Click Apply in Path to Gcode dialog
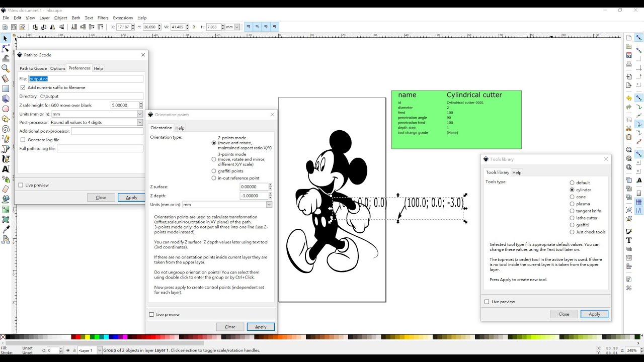The width and height of the screenshot is (644, 362). pyautogui.click(x=131, y=198)
